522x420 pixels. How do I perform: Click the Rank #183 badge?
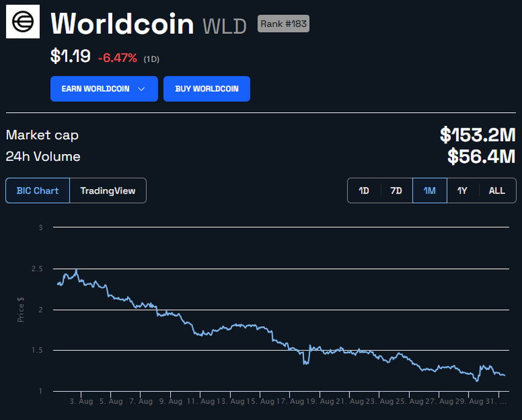[282, 23]
